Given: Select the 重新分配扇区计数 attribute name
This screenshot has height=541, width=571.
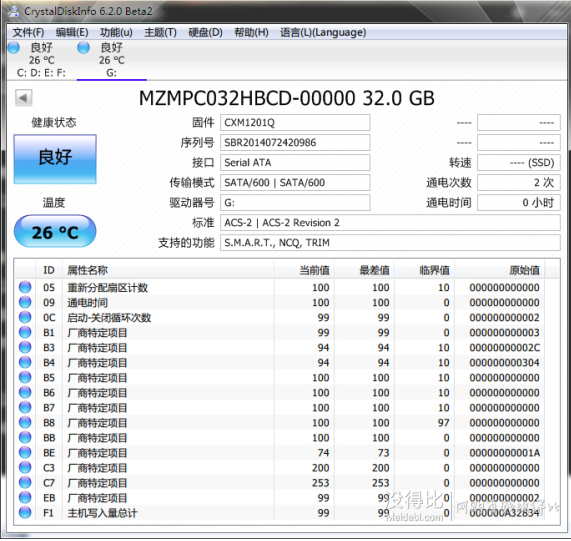Looking at the screenshot, I should tap(107, 288).
